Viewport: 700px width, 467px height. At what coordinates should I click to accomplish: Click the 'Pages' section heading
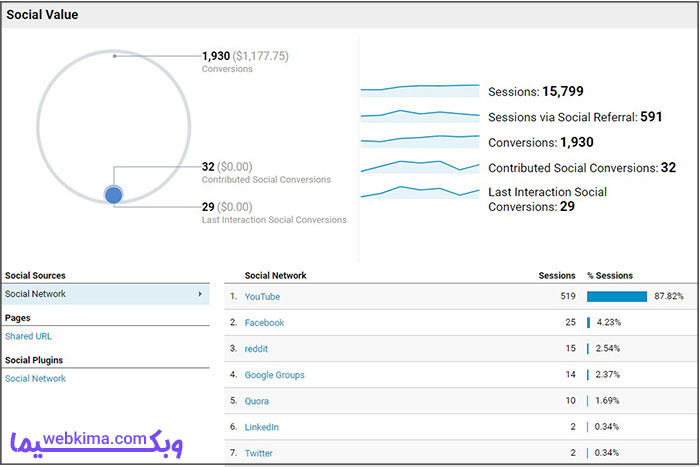click(18, 318)
